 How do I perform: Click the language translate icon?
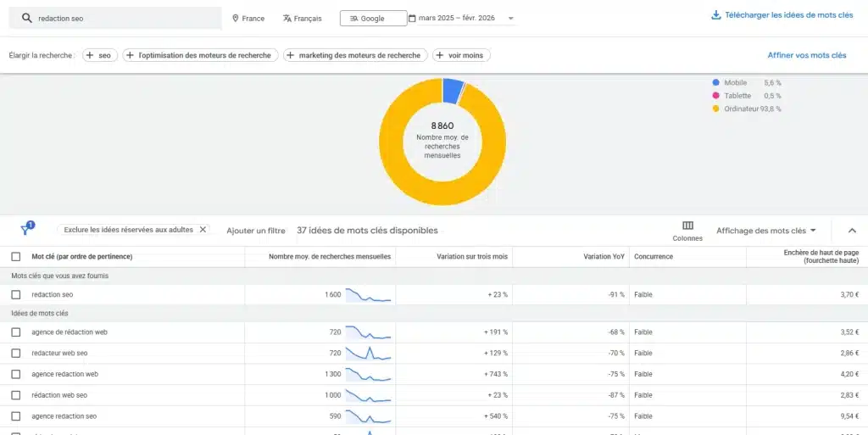click(287, 19)
